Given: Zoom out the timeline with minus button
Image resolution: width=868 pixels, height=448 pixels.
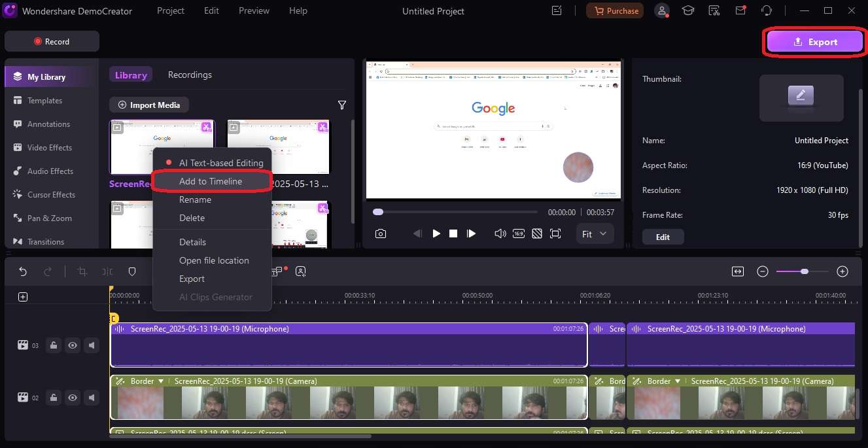Looking at the screenshot, I should point(763,271).
